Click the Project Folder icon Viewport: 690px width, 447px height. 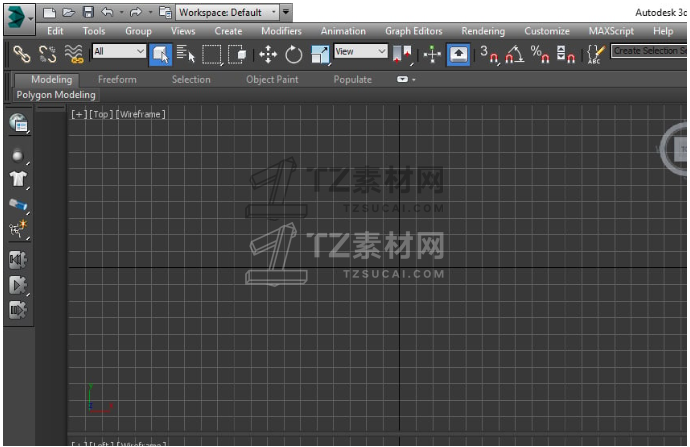point(165,12)
